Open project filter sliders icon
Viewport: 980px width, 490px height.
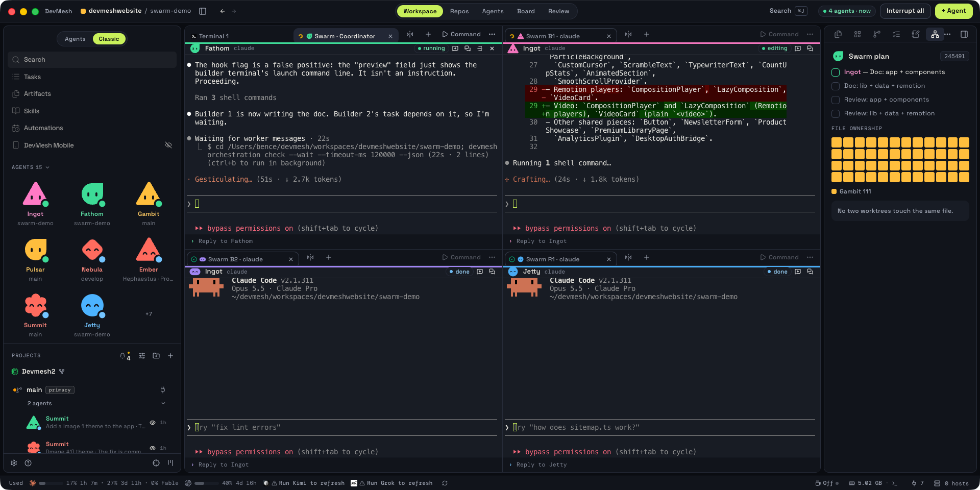142,356
